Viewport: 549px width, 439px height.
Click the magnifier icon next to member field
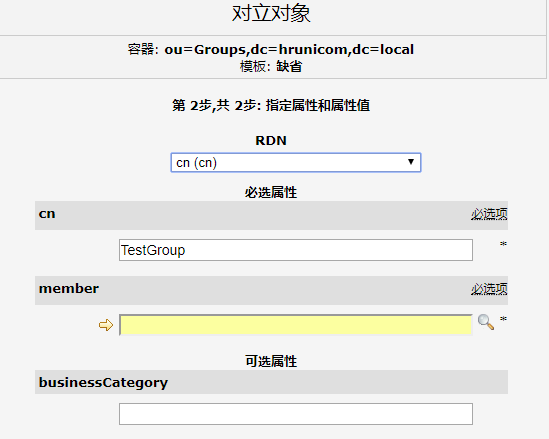(x=486, y=322)
